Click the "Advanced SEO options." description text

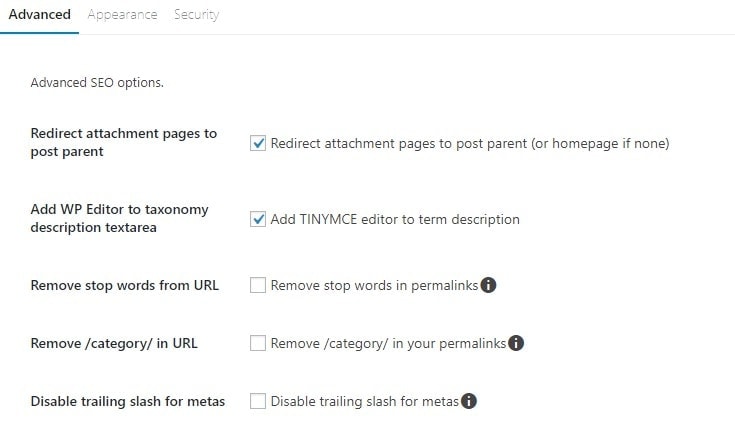97,82
